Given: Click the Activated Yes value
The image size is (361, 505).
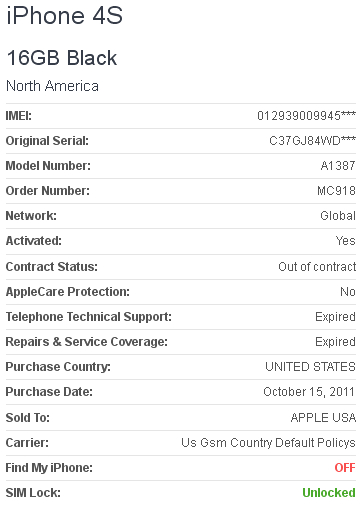Looking at the screenshot, I should pyautogui.click(x=345, y=241).
